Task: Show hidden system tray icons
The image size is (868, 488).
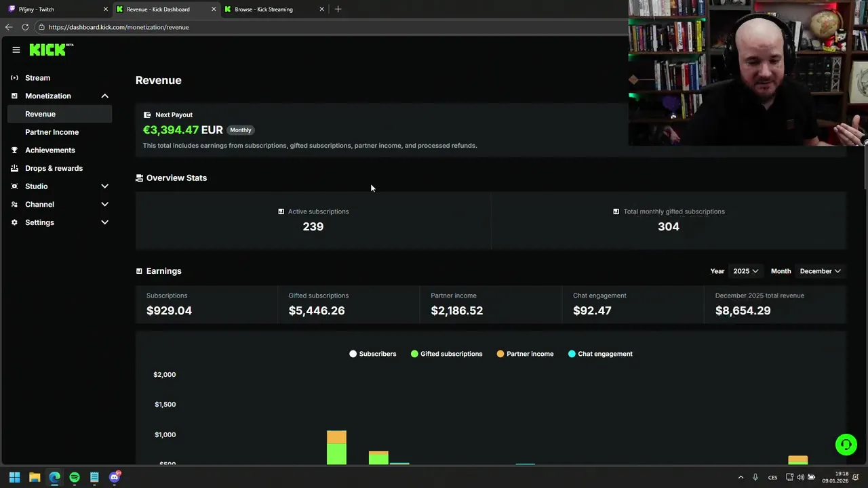Action: [x=741, y=478]
